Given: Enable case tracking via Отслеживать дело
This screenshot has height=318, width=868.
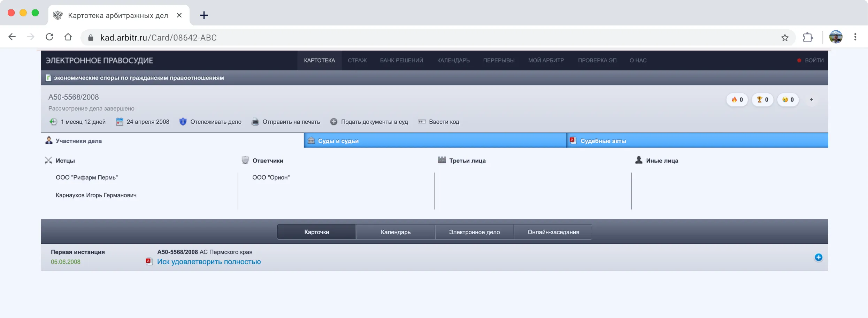Looking at the screenshot, I should [216, 122].
